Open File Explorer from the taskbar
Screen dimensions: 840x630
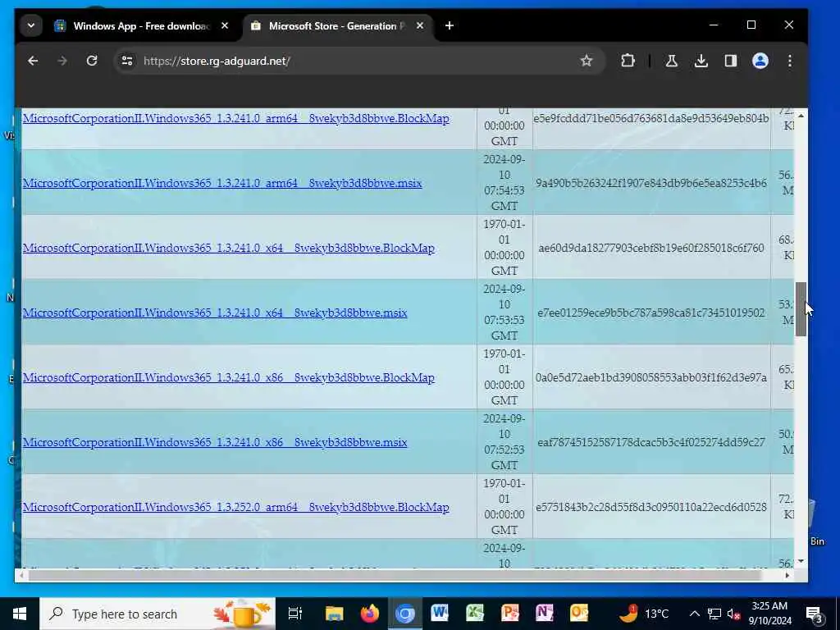click(334, 614)
